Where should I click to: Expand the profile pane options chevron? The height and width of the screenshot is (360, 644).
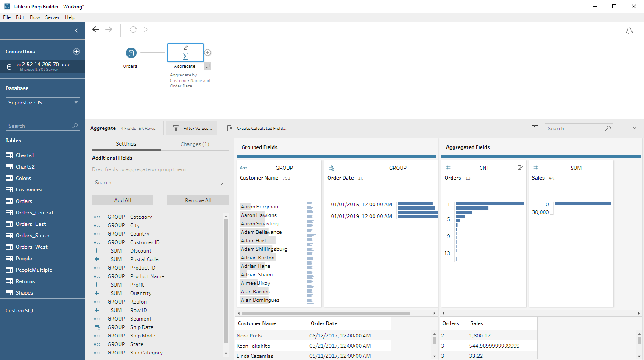click(635, 128)
